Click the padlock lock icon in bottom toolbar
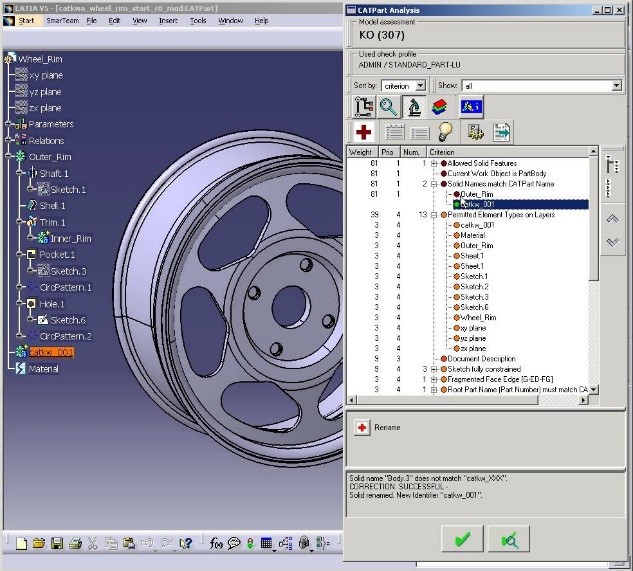Viewport: 633px width, 571px height. coord(305,543)
